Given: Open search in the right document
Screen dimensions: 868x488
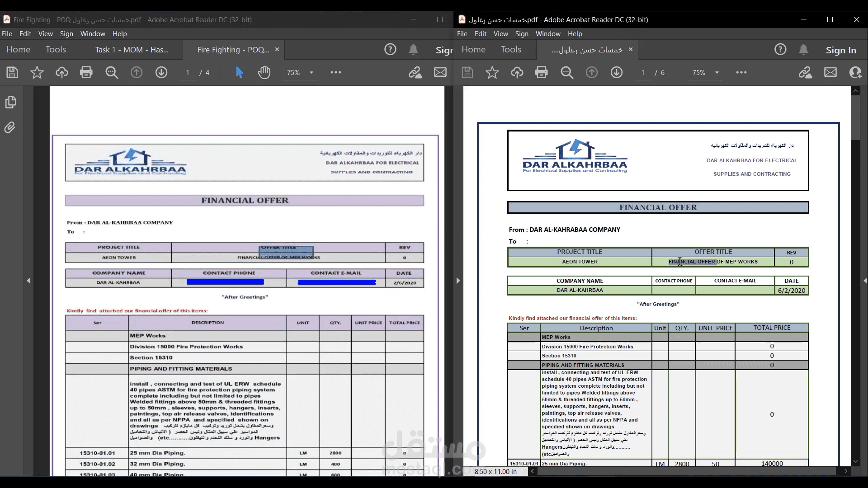Looking at the screenshot, I should [567, 72].
